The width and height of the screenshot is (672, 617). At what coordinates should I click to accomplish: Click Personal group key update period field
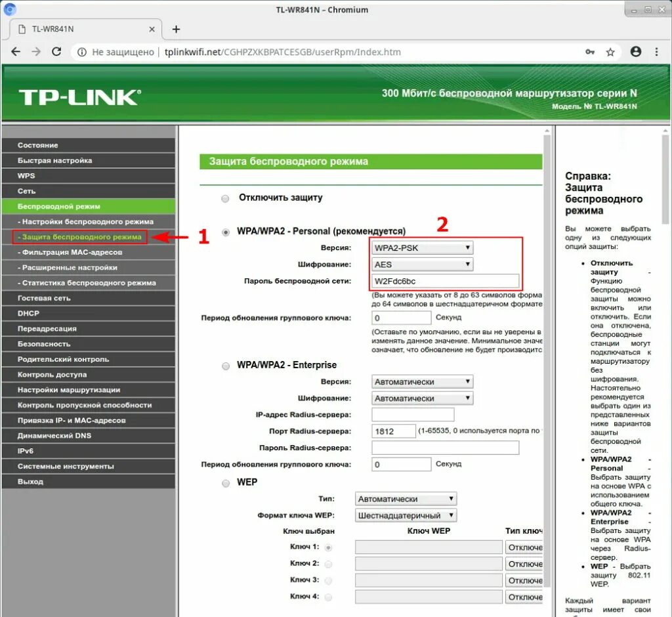click(x=401, y=318)
